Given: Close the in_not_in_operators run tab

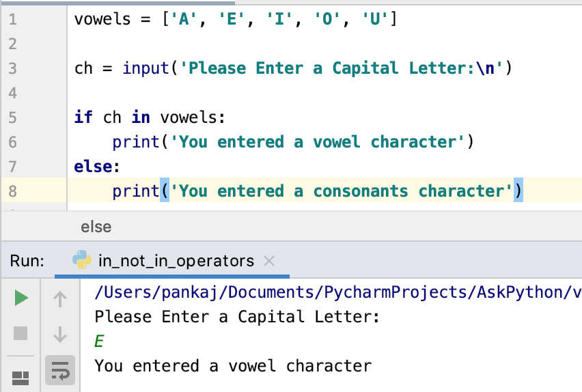Looking at the screenshot, I should [x=269, y=261].
